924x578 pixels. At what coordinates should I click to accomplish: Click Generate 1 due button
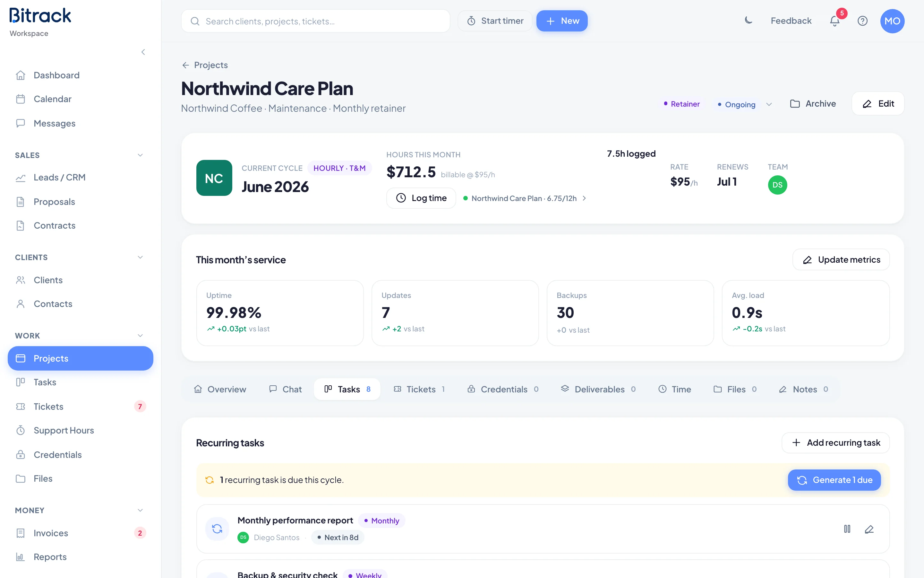(x=834, y=480)
